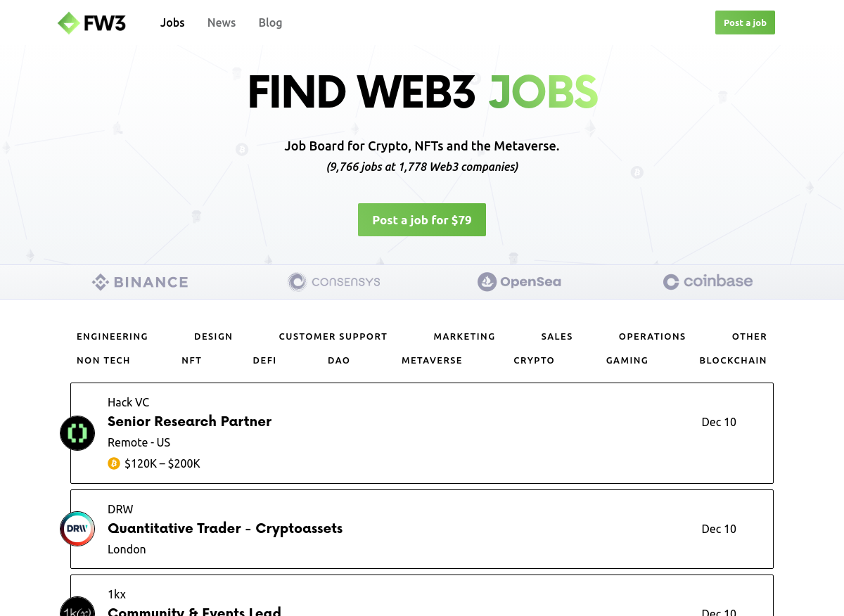Screen dimensions: 844x616
Task: Click the Hack VC company logo
Action: coord(77,433)
